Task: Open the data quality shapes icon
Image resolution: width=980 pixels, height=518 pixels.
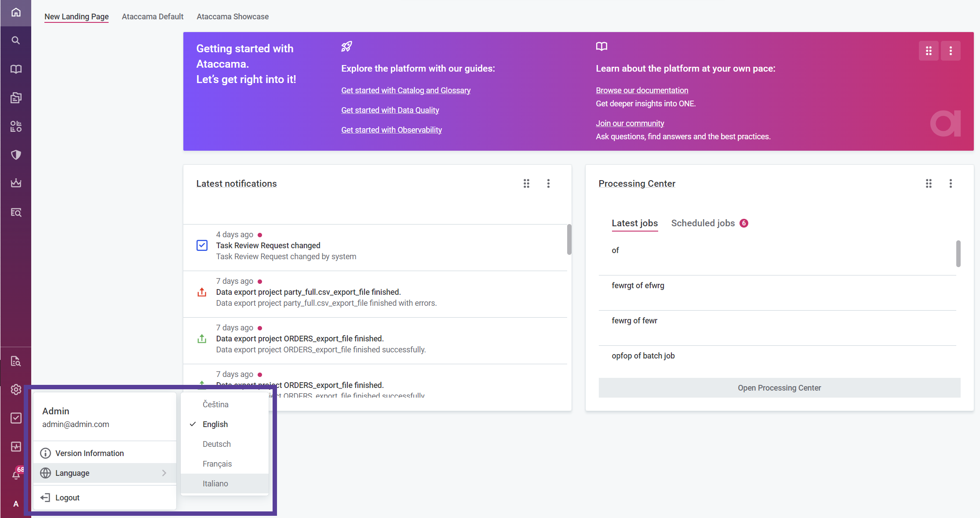Action: coord(16,127)
